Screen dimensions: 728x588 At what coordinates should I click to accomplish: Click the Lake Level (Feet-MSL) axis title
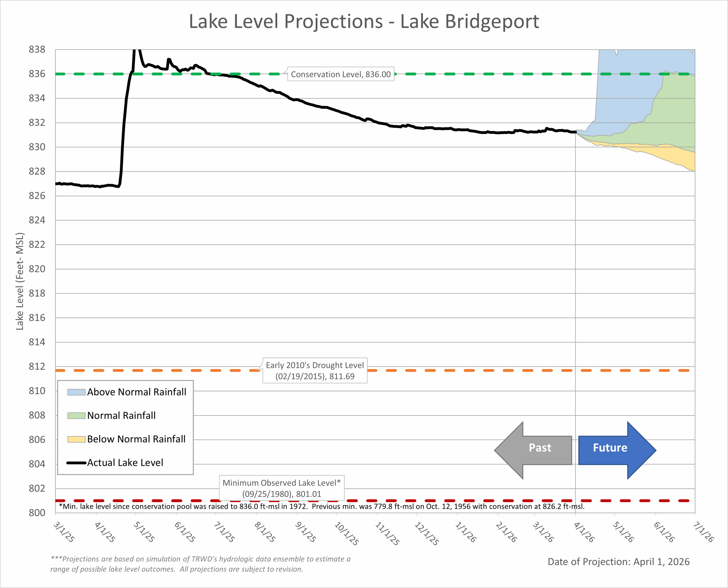point(20,281)
